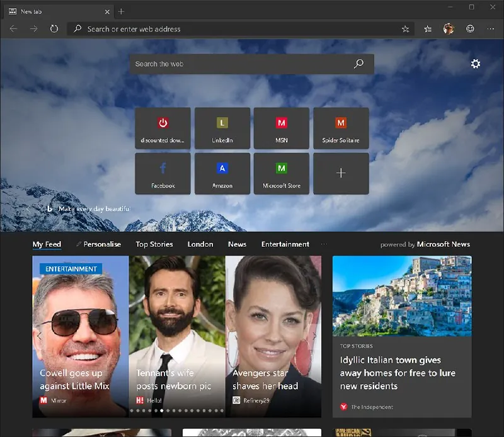Open Cowell goes up against Little Mix story
This screenshot has width=504, height=437.
74,380
